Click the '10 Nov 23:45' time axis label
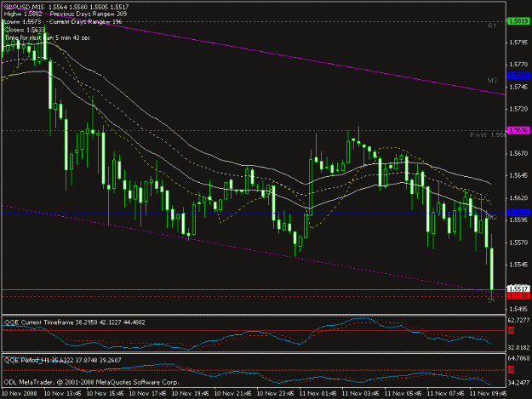The width and height of the screenshot is (532, 399). (x=276, y=394)
